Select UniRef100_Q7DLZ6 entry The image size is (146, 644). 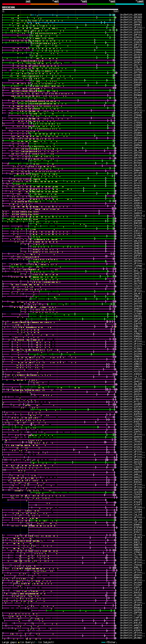pos(131,67)
